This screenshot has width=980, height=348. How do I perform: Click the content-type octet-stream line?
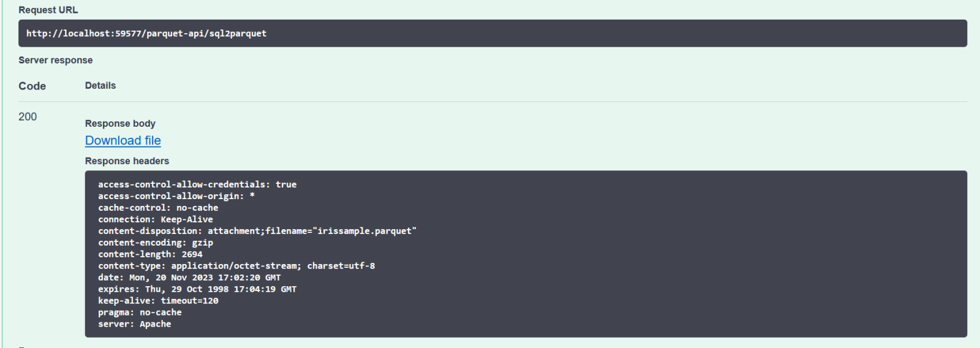click(x=236, y=266)
